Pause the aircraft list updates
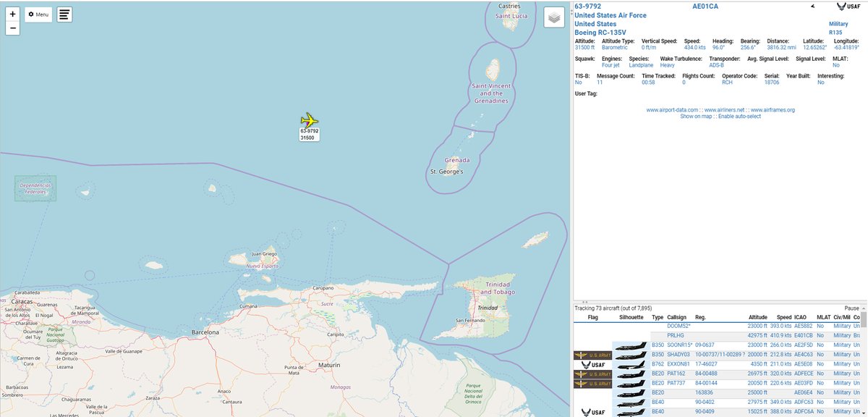868x417 pixels. tap(851, 308)
